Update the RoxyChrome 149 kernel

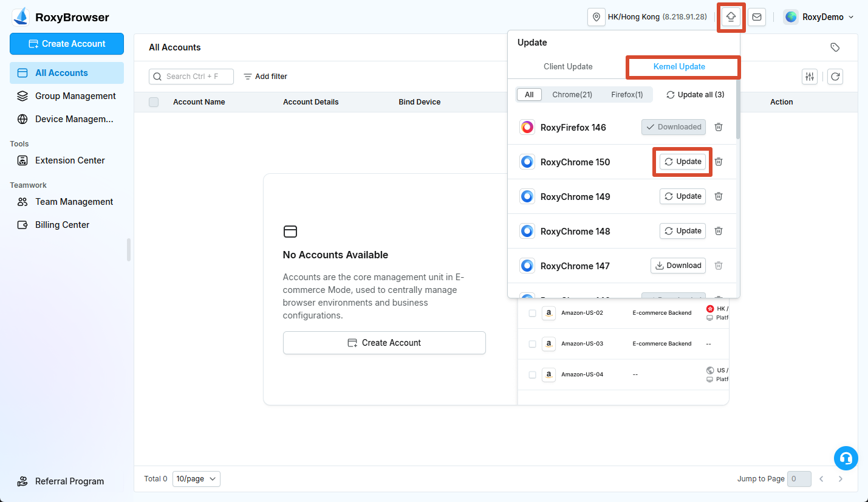(683, 196)
